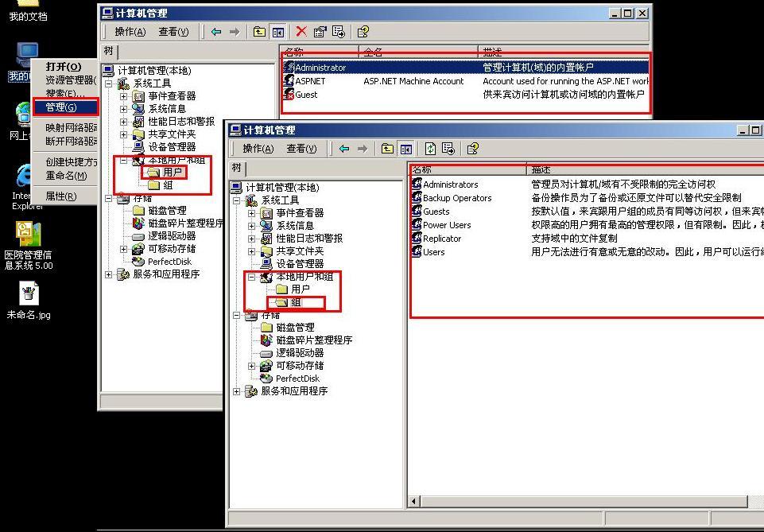Click the red X delete icon in the rear window
This screenshot has width=764, height=532.
click(x=301, y=32)
